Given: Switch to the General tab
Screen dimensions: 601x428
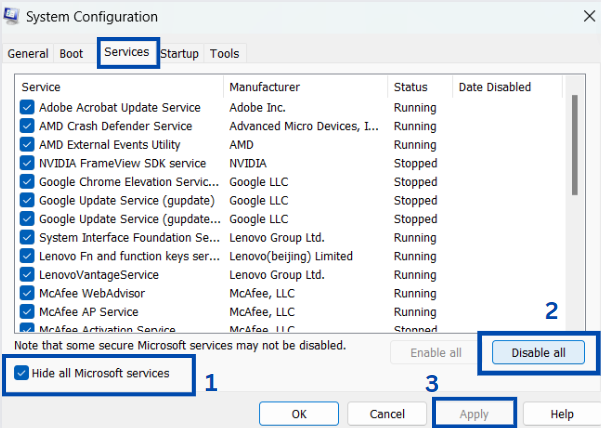Looking at the screenshot, I should pyautogui.click(x=29, y=54).
